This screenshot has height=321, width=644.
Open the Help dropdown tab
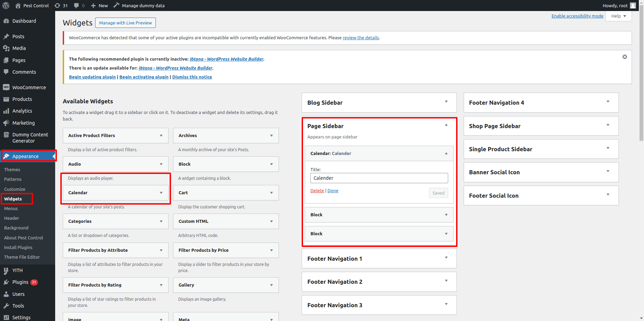(618, 16)
